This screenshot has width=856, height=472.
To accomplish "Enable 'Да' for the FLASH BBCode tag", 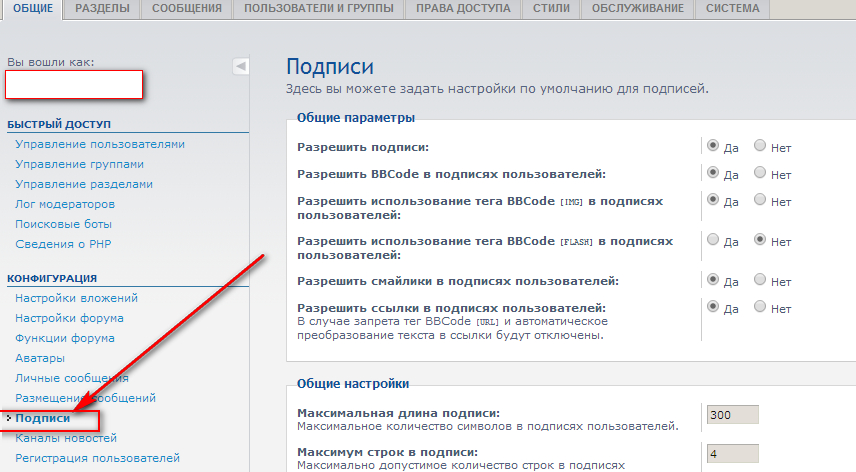I will pyautogui.click(x=713, y=240).
